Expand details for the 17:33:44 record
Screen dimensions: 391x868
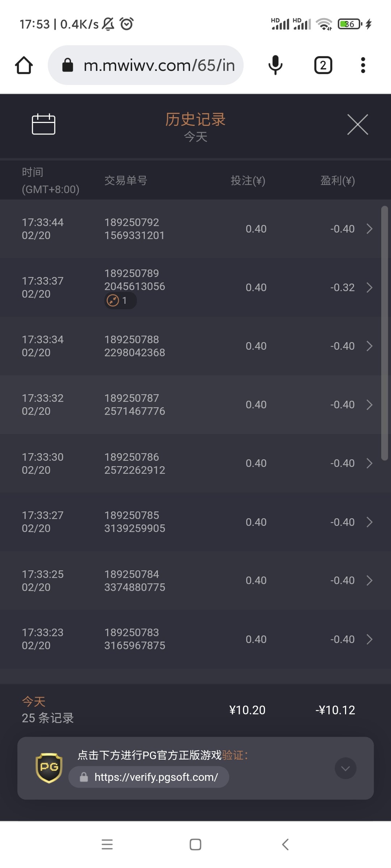[369, 229]
